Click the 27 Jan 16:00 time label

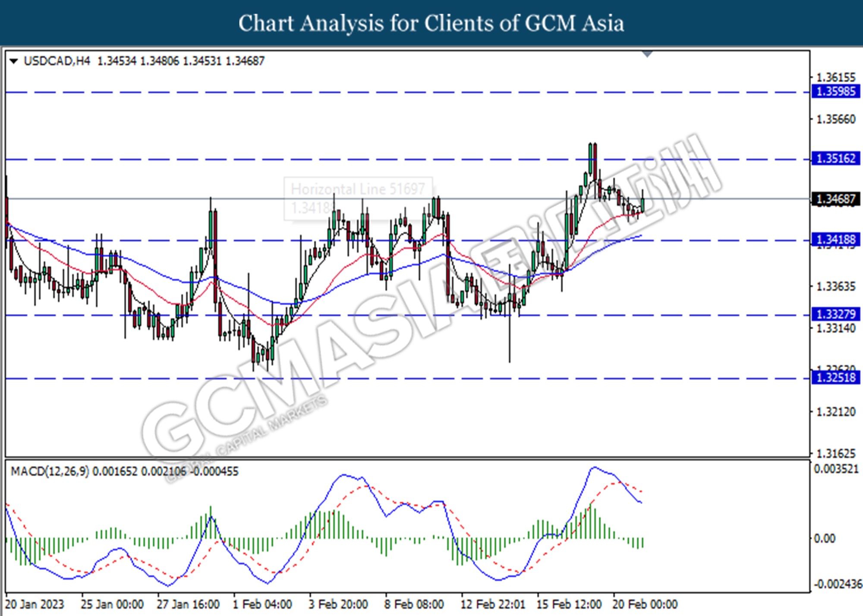pos(188,604)
